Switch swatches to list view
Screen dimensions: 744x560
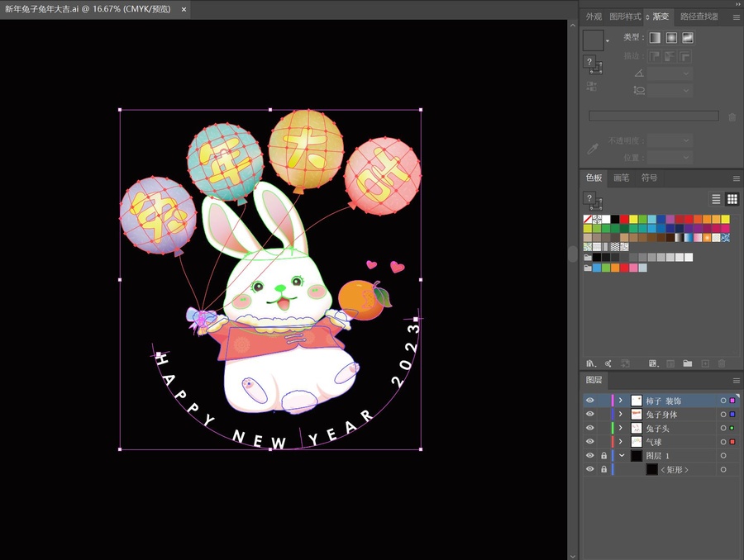tap(716, 199)
